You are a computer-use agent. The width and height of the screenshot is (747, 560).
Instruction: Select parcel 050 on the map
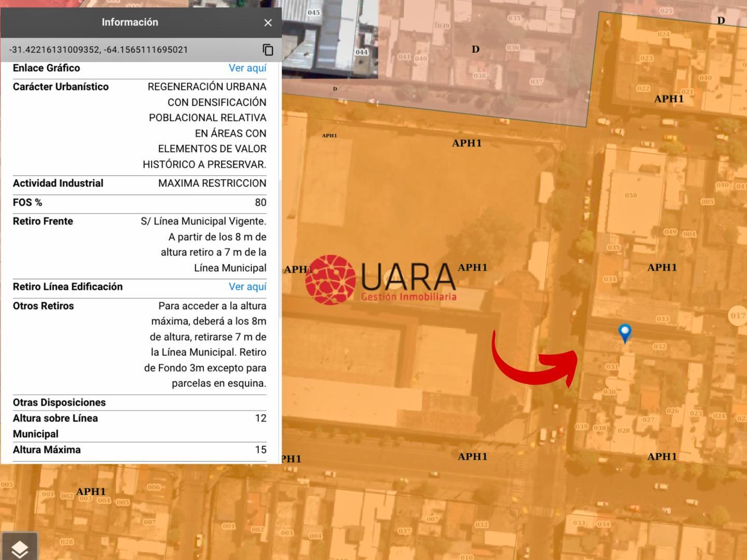(630, 195)
